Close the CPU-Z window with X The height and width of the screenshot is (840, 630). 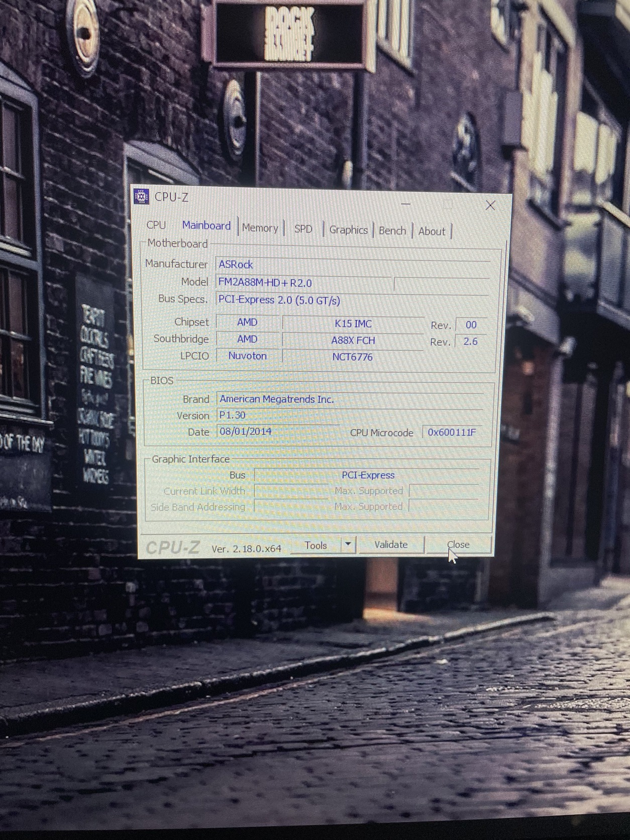coord(490,205)
